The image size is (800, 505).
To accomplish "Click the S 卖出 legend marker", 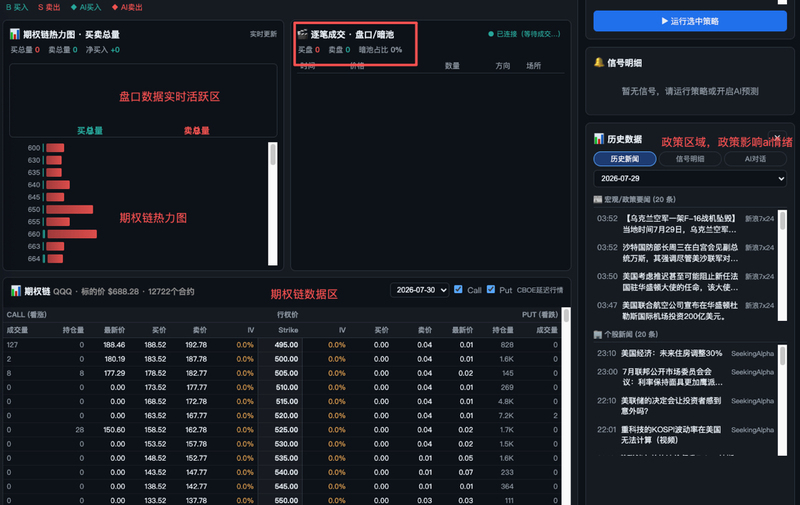I will tap(49, 7).
